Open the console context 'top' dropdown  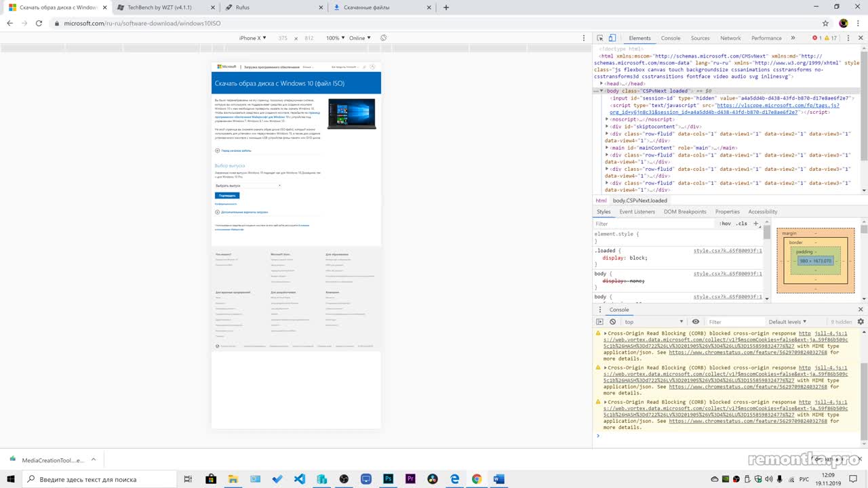click(654, 322)
